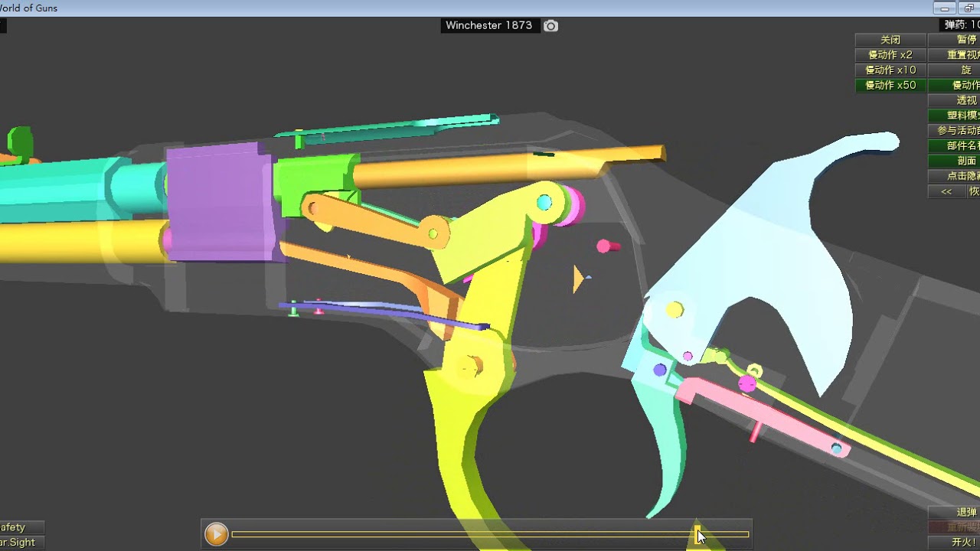This screenshot has width=980, height=551.
Task: Collapse panel with the << button
Action: click(x=946, y=192)
